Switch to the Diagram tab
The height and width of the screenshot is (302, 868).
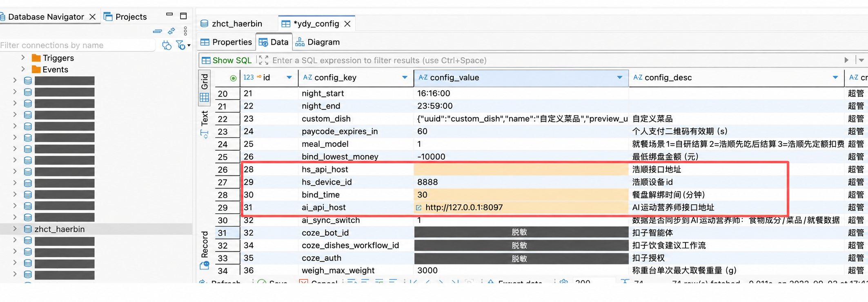coord(318,42)
